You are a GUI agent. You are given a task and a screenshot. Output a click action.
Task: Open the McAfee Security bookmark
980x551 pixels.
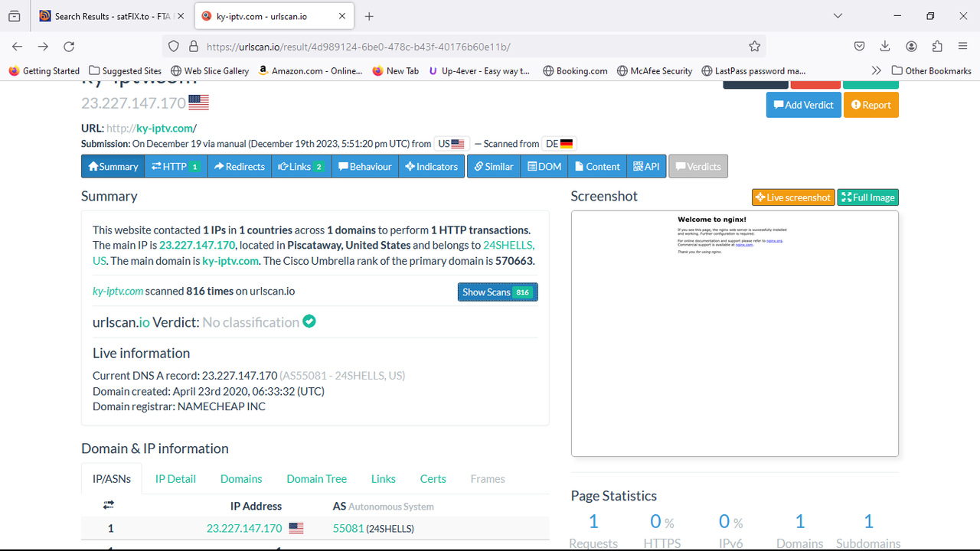tap(654, 70)
